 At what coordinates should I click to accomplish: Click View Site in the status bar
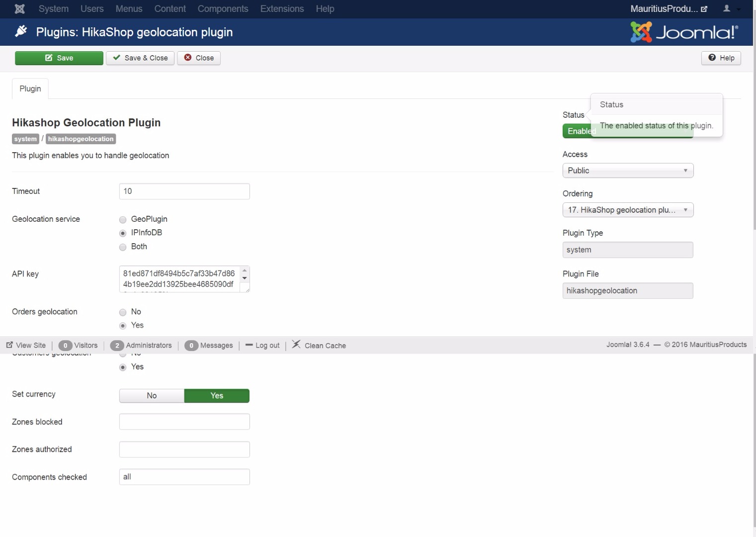[x=26, y=346]
